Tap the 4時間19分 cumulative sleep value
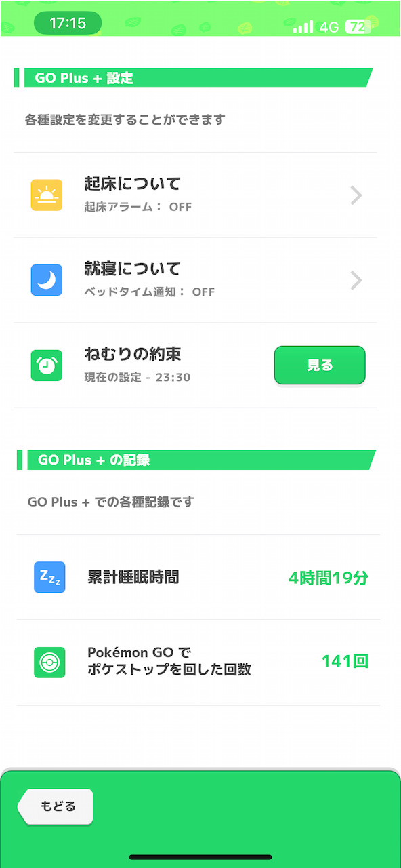Viewport: 401px width, 868px height. click(x=329, y=578)
